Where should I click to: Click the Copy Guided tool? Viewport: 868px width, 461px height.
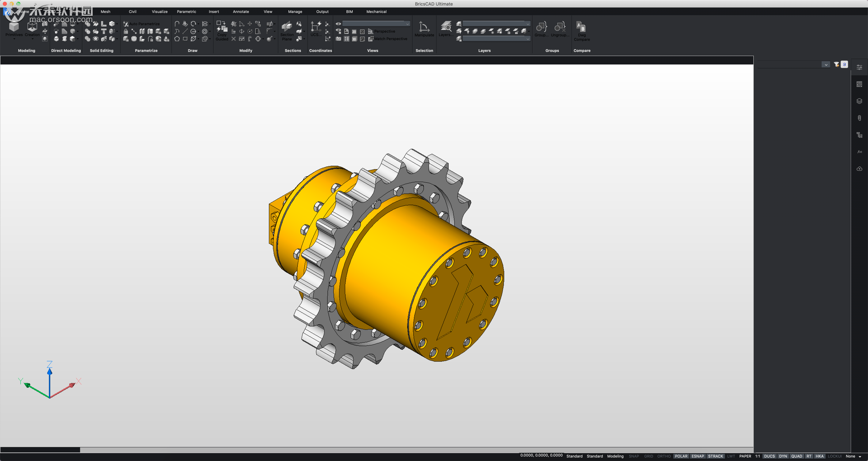(222, 31)
